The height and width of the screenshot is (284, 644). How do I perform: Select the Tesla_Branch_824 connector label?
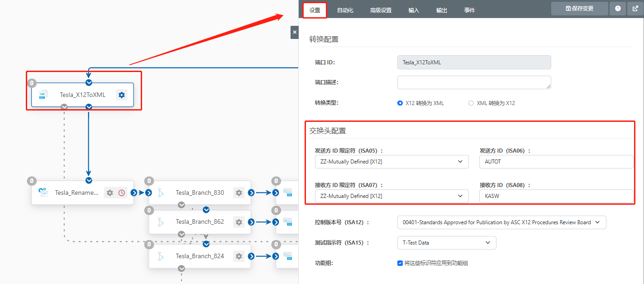point(200,256)
